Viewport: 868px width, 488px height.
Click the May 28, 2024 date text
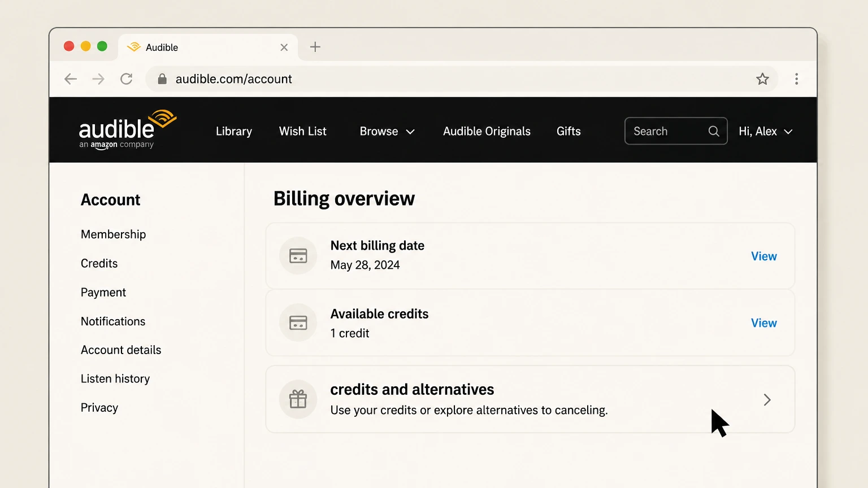365,265
